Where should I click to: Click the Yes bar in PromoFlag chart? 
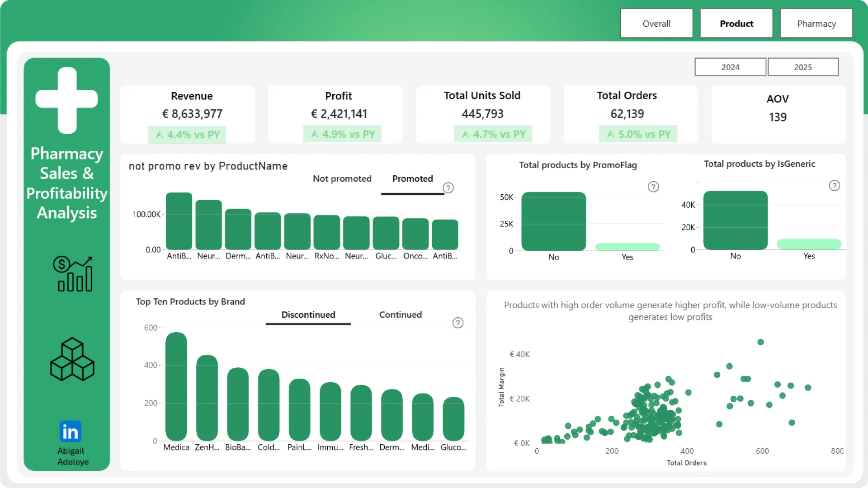click(627, 247)
